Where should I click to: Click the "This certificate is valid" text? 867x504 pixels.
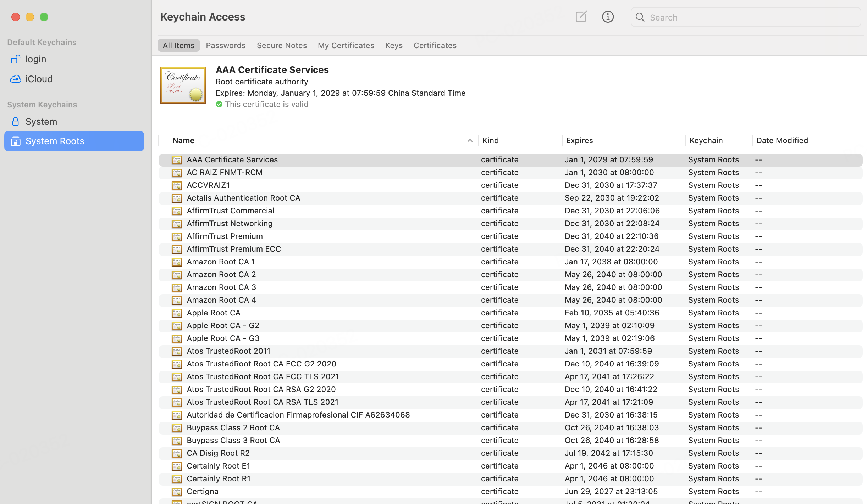click(266, 104)
